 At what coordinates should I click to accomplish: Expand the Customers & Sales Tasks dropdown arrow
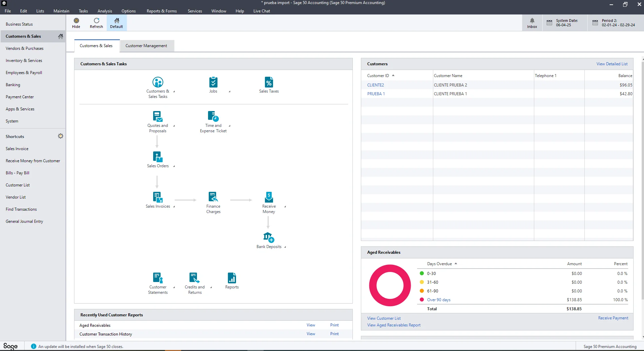point(174,91)
